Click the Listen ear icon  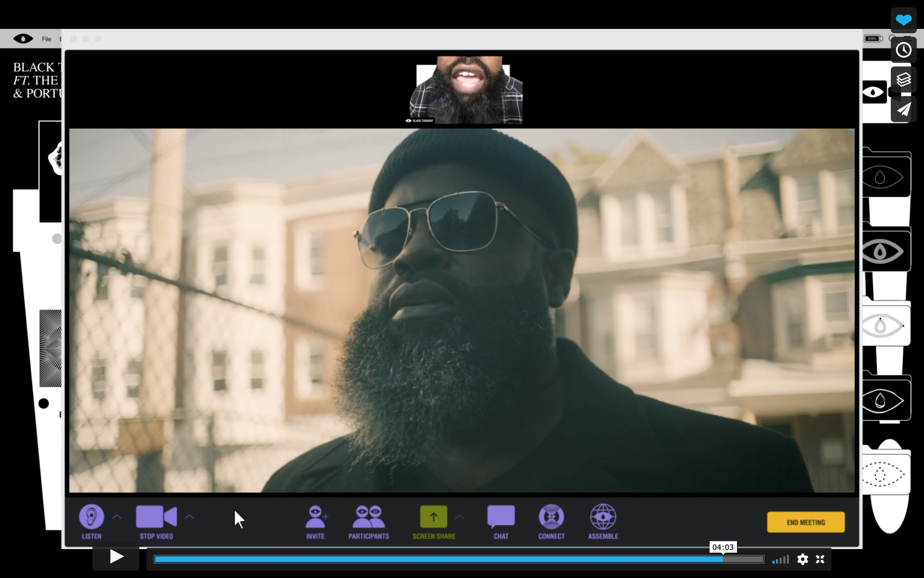(x=91, y=517)
